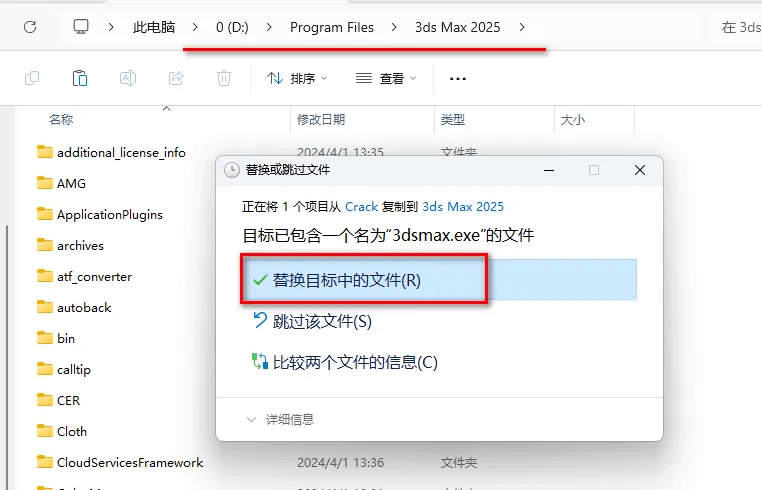
Task: Select the atf_converter folder
Action: click(94, 277)
